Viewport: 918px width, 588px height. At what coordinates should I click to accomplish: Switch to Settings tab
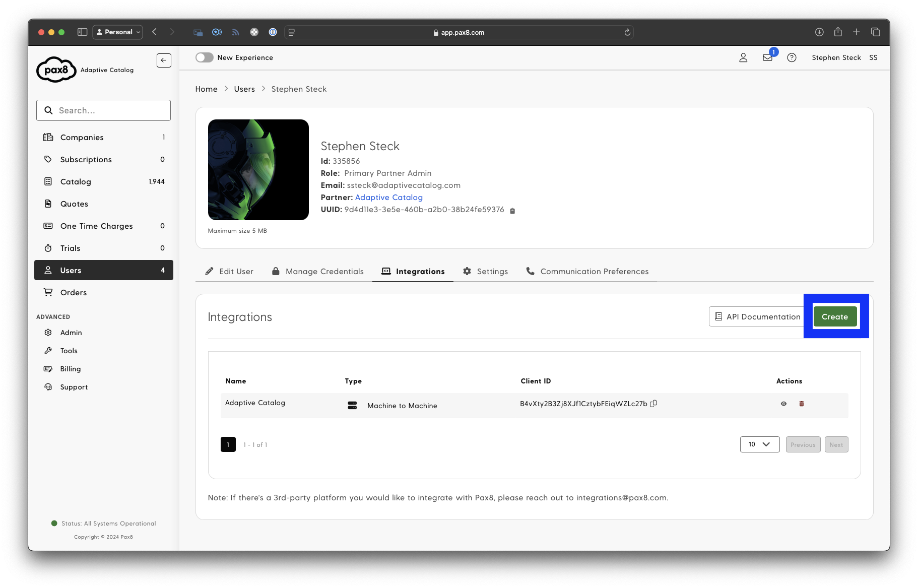point(485,272)
